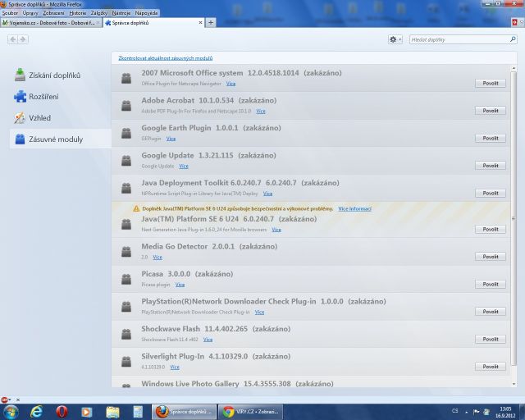Open the Zobrazení menu

point(53,13)
